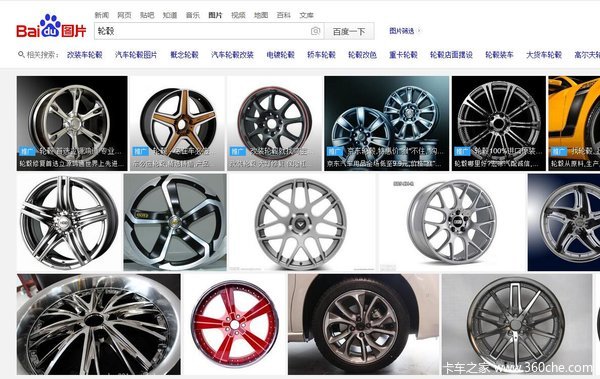Open the multi-spoke wheel on black background thumbnail
Viewport: 600px width, 379px height.
click(x=499, y=123)
